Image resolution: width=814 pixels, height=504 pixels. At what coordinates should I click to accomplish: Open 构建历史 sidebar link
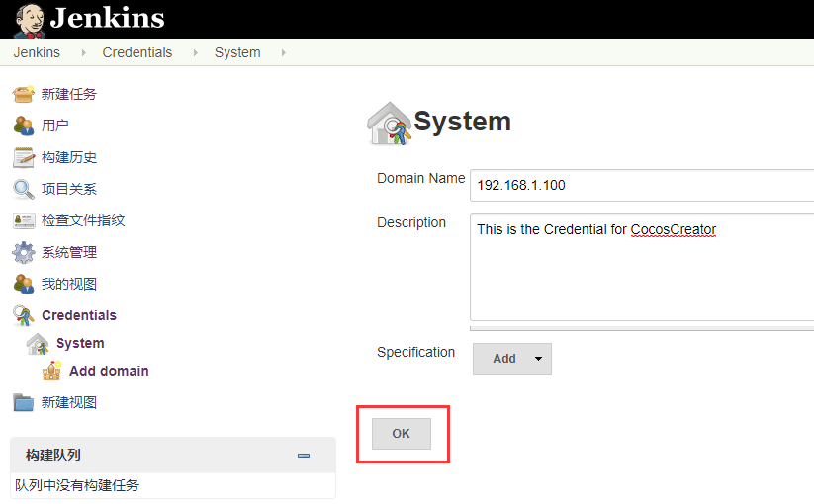coord(69,157)
